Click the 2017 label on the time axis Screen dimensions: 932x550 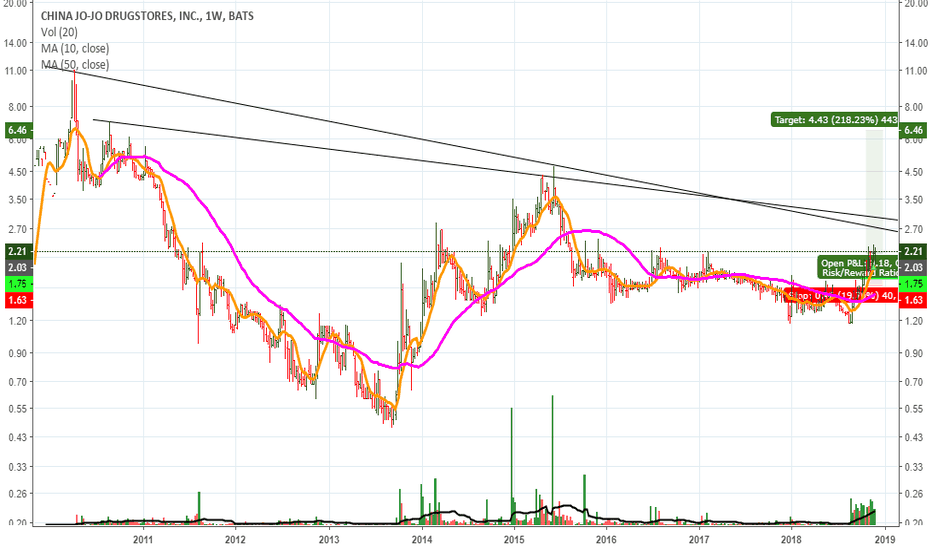tap(700, 540)
